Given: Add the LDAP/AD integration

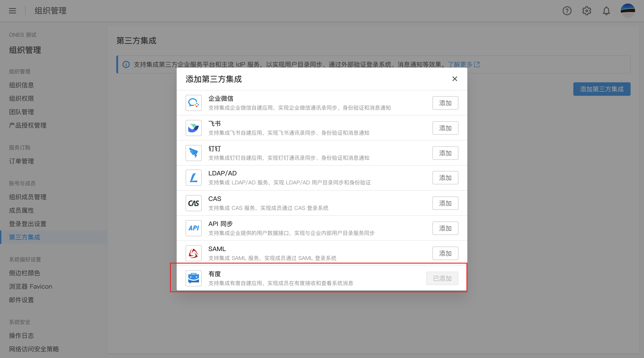Looking at the screenshot, I should click(x=445, y=178).
